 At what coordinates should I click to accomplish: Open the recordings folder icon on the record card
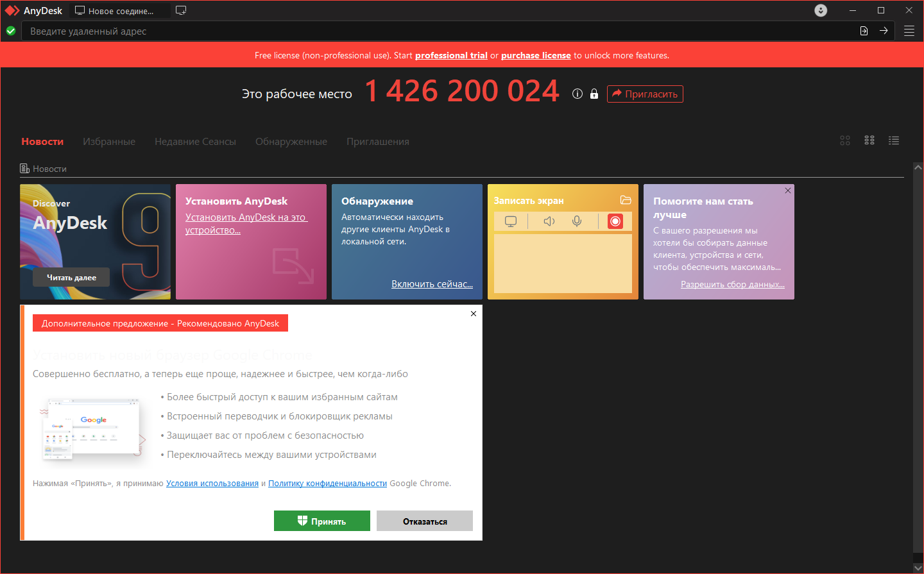[x=626, y=200]
